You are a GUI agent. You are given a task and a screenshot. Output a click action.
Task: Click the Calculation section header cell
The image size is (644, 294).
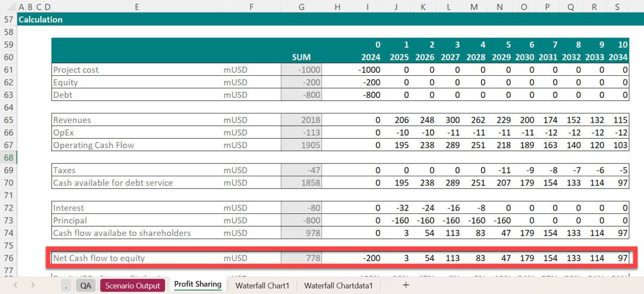(x=40, y=19)
